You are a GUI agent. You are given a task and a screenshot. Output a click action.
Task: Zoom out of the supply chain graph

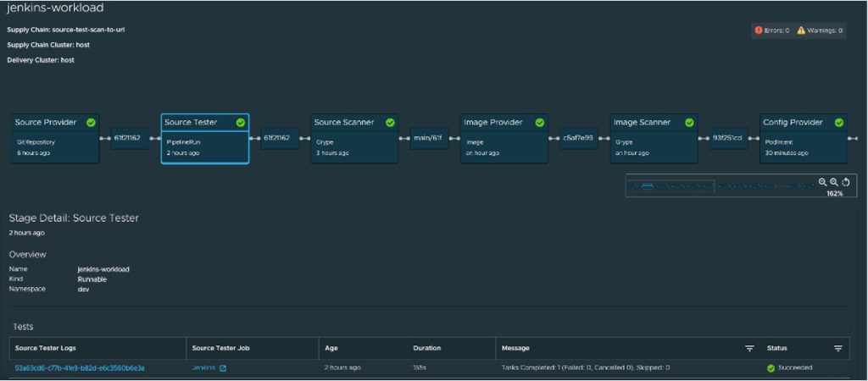(x=834, y=182)
